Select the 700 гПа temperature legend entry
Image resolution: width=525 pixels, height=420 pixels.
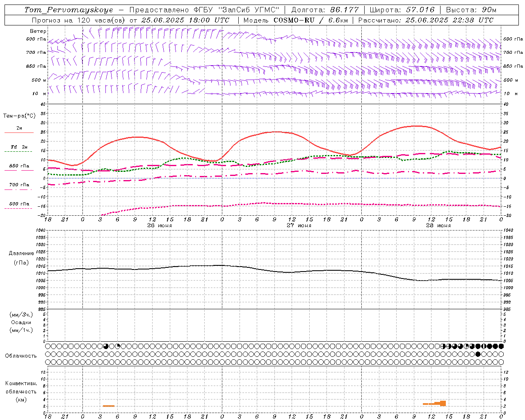click(x=19, y=185)
